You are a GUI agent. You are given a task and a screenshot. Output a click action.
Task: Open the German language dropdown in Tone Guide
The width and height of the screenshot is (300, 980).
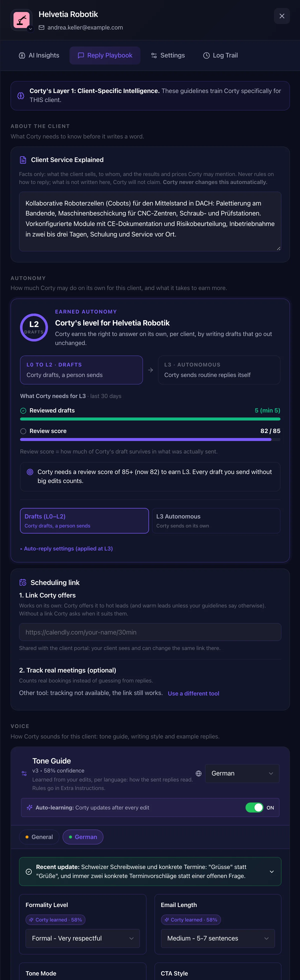[x=242, y=773]
